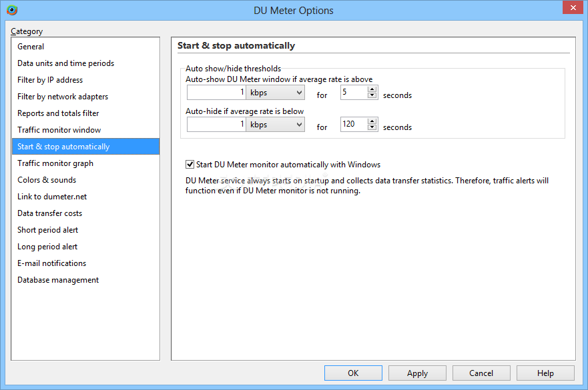Open E-mail notifications category
Screen dimensions: 588x390
click(x=85, y=263)
